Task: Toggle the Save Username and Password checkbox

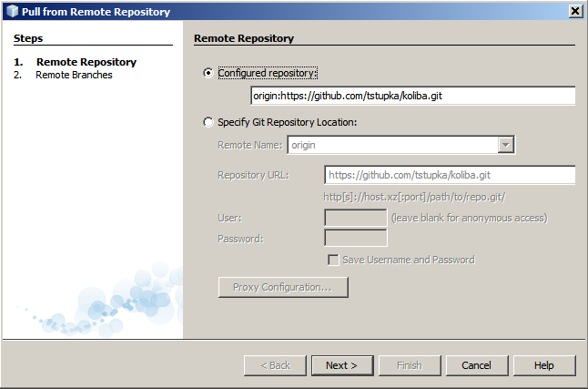Action: [x=333, y=260]
